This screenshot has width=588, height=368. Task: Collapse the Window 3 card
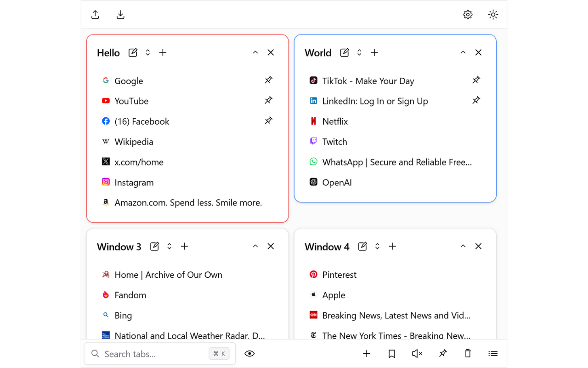coord(255,247)
